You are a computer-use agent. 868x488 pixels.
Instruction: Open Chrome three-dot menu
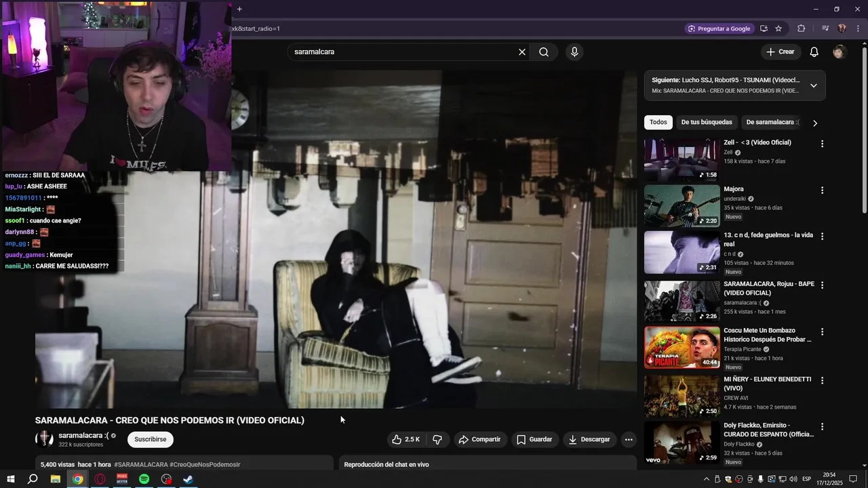pos(859,28)
